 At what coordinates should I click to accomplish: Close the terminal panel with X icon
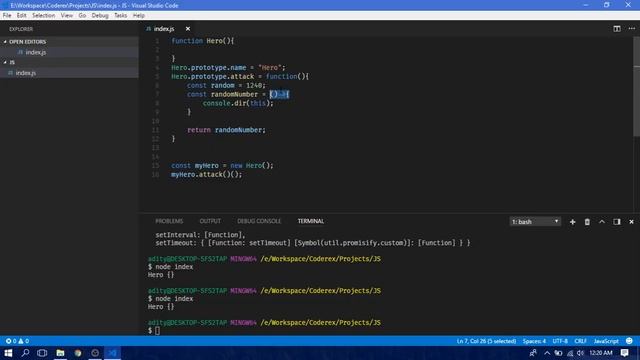point(631,222)
